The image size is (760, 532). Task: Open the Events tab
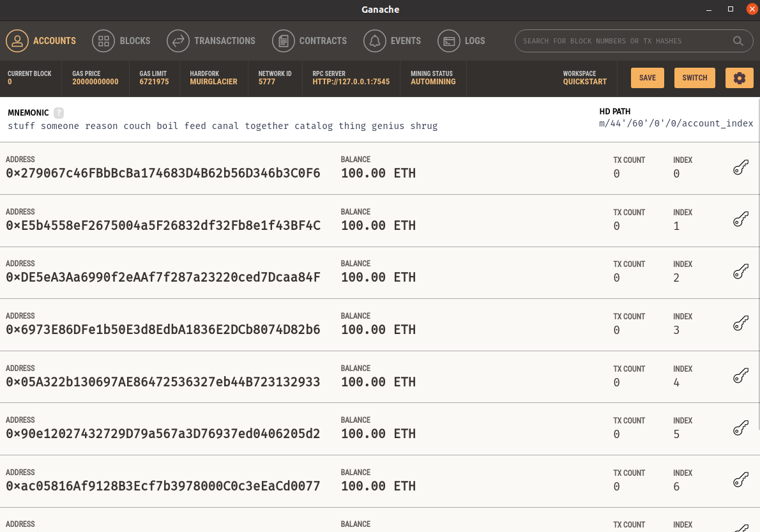tap(392, 41)
